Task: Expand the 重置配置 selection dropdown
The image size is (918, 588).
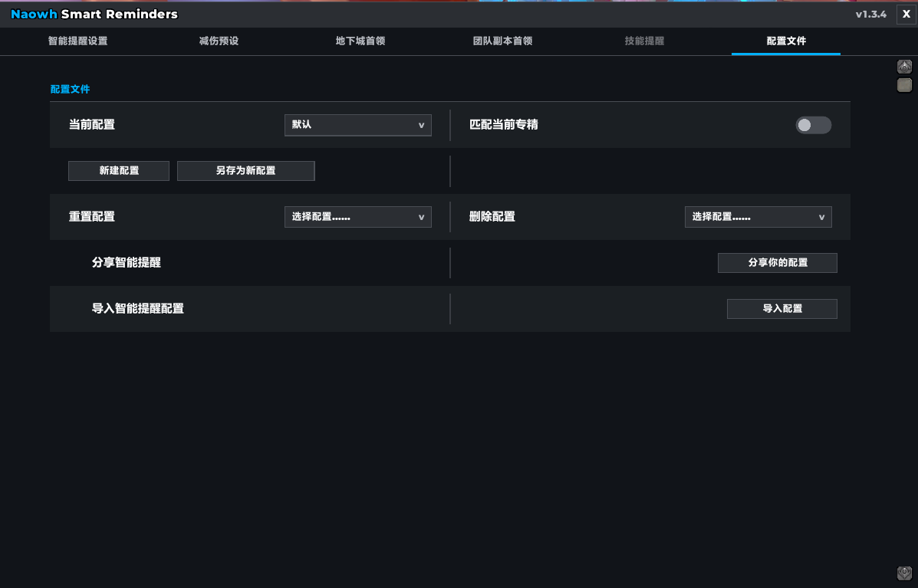Action: point(357,216)
